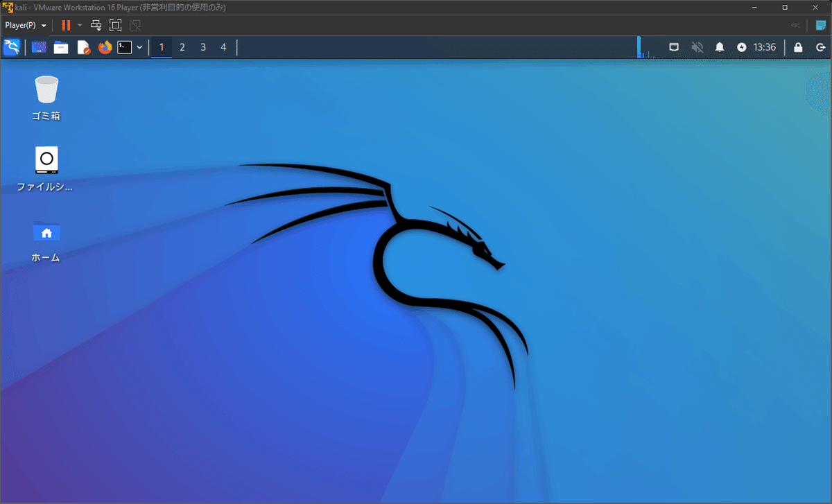The height and width of the screenshot is (504, 832).
Task: Collapse the VMware toolbar devices chevron
Action: (x=795, y=25)
